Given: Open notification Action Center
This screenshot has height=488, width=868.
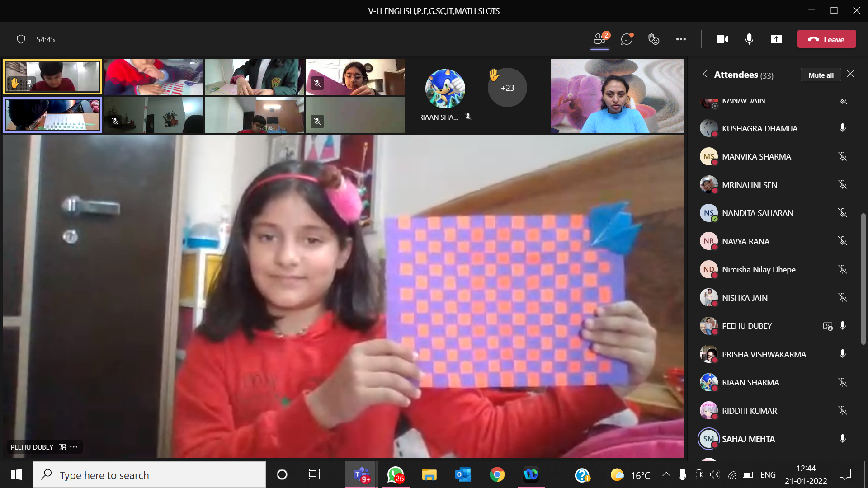Looking at the screenshot, I should [845, 474].
